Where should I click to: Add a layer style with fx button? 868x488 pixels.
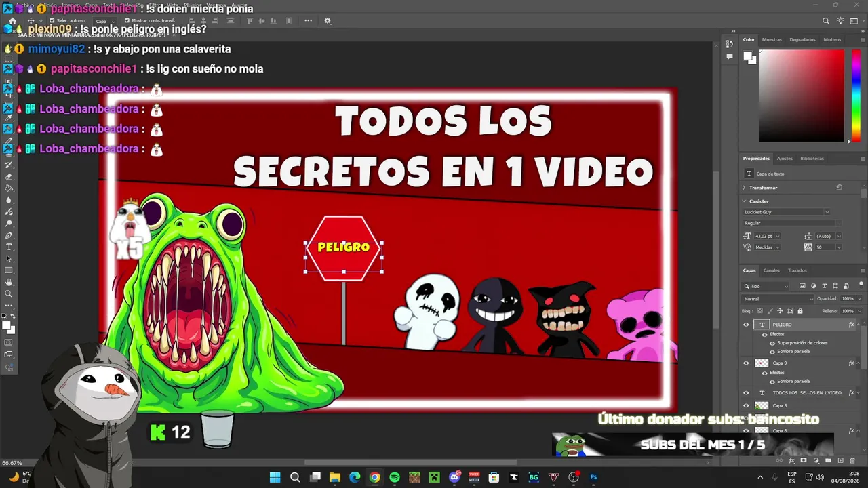coord(792,461)
